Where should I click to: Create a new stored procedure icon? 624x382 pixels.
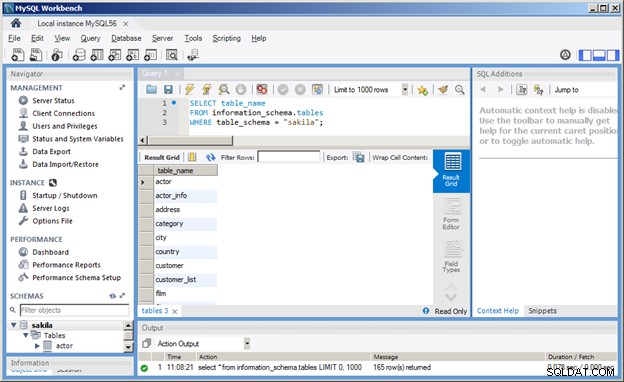(x=133, y=55)
